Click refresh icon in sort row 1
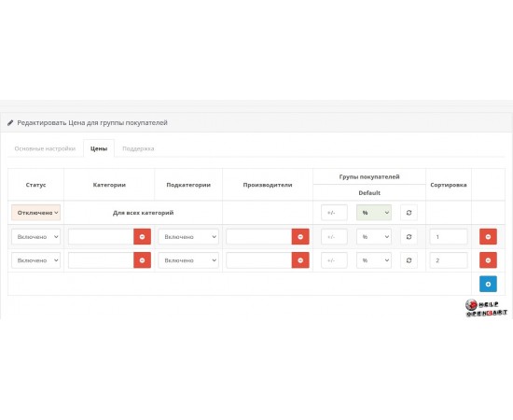513x420 pixels. [409, 237]
